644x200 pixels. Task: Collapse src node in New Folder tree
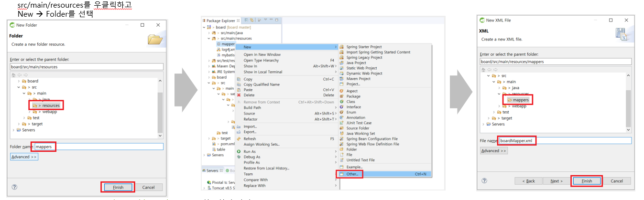pyautogui.click(x=19, y=87)
